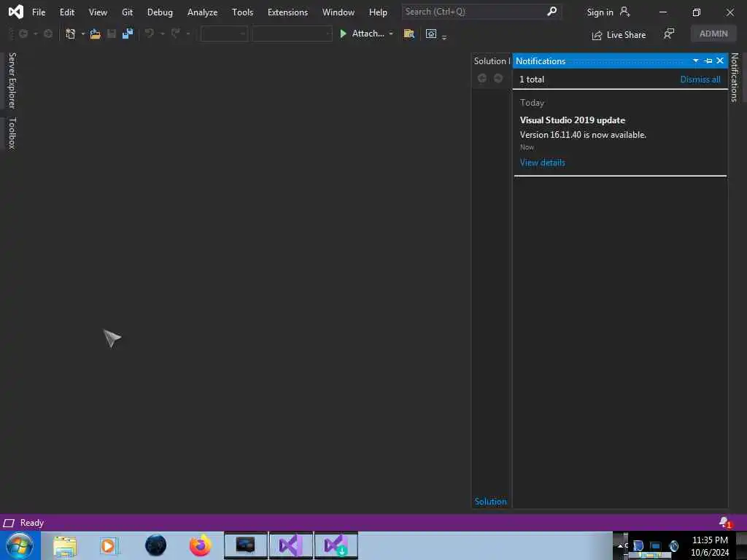Viewport: 747px width, 560px height.
Task: Click the New Project toolbar icon
Action: point(71,34)
